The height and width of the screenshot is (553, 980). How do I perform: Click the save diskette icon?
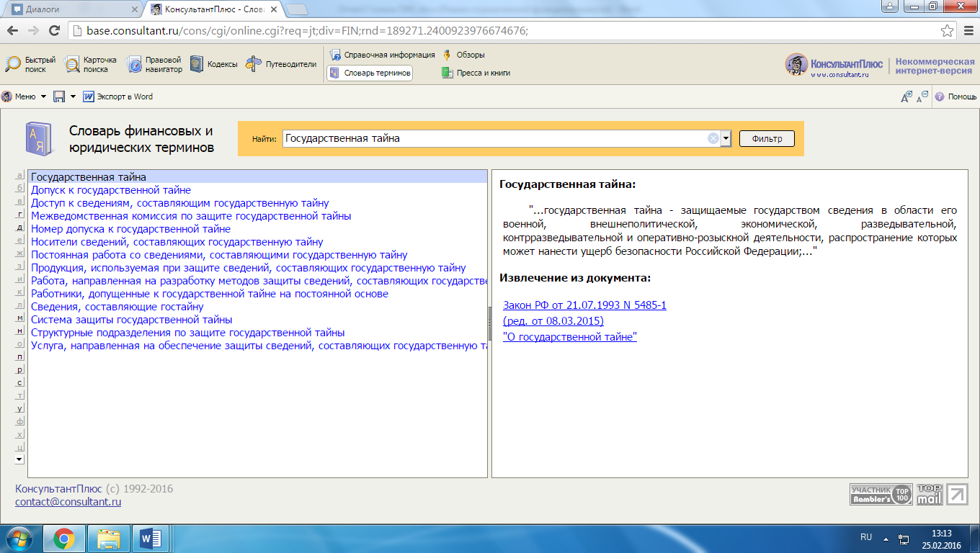60,96
